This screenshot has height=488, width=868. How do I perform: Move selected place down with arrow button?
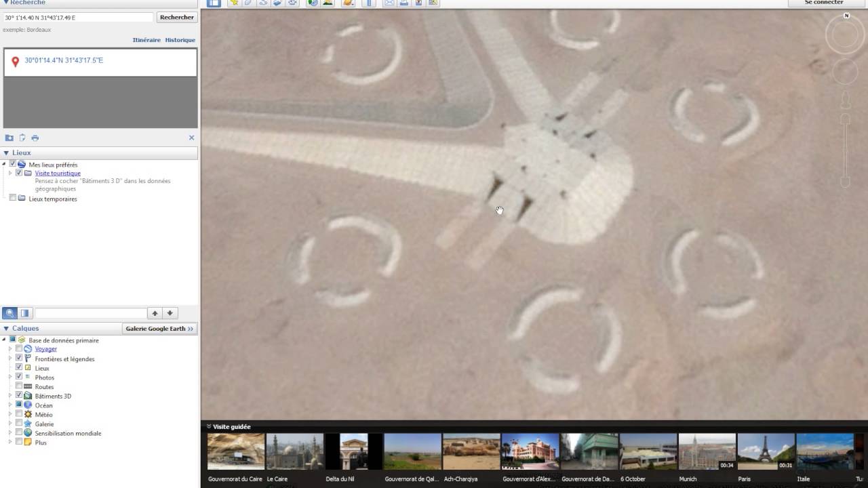(x=170, y=313)
